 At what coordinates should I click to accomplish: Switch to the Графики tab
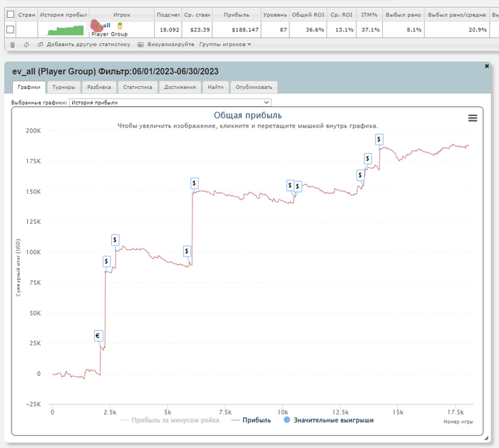click(29, 87)
